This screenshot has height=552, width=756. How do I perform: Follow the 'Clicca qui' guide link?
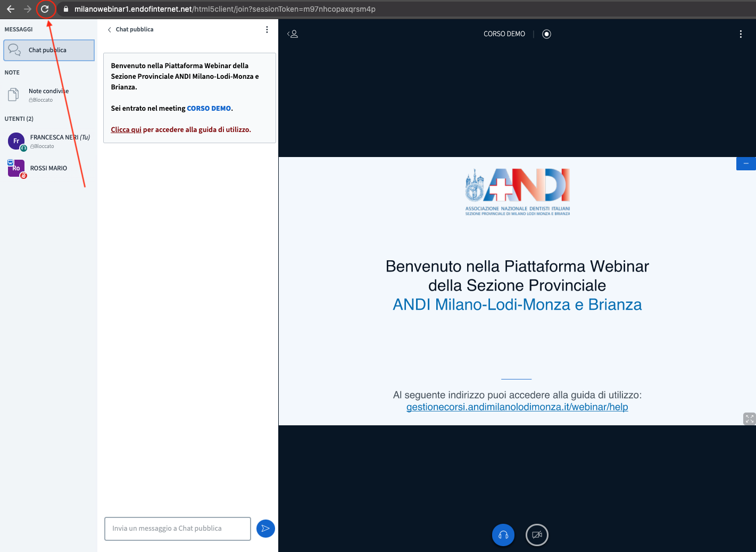[x=126, y=130]
